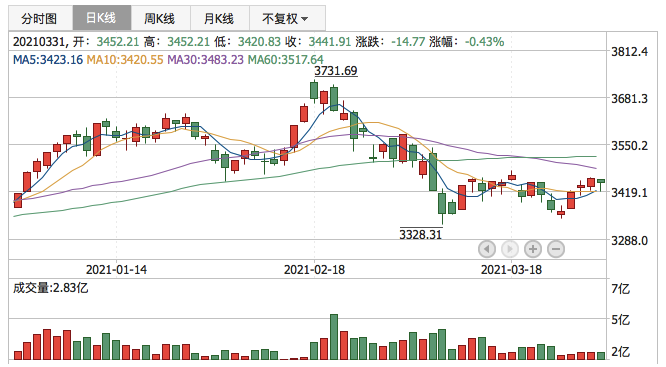Click the 2亿 volume axis label
This screenshot has width=666, height=367.
point(621,352)
